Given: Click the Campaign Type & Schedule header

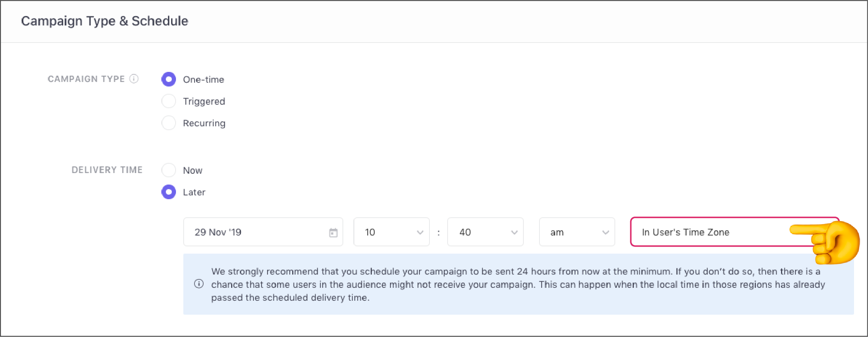Looking at the screenshot, I should [104, 21].
